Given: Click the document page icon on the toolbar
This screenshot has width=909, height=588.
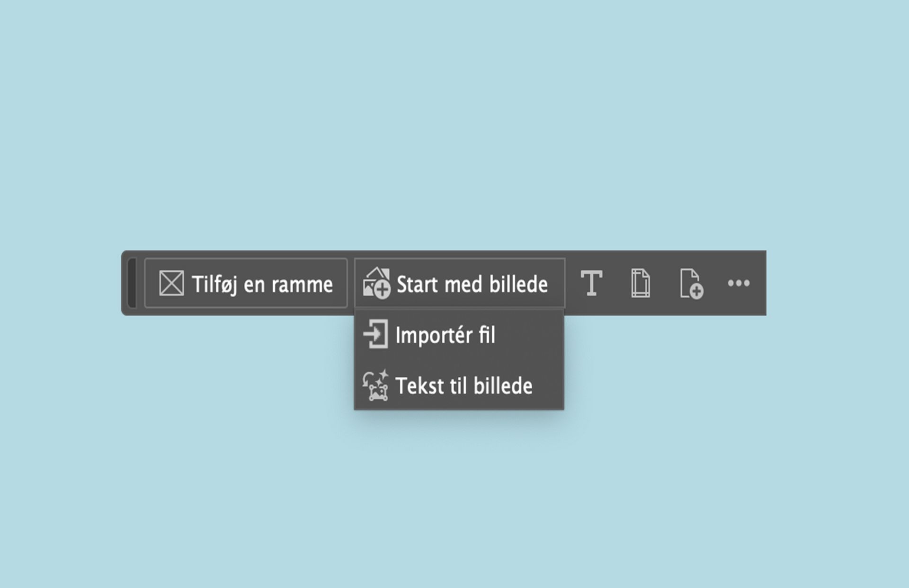Looking at the screenshot, I should [x=642, y=284].
